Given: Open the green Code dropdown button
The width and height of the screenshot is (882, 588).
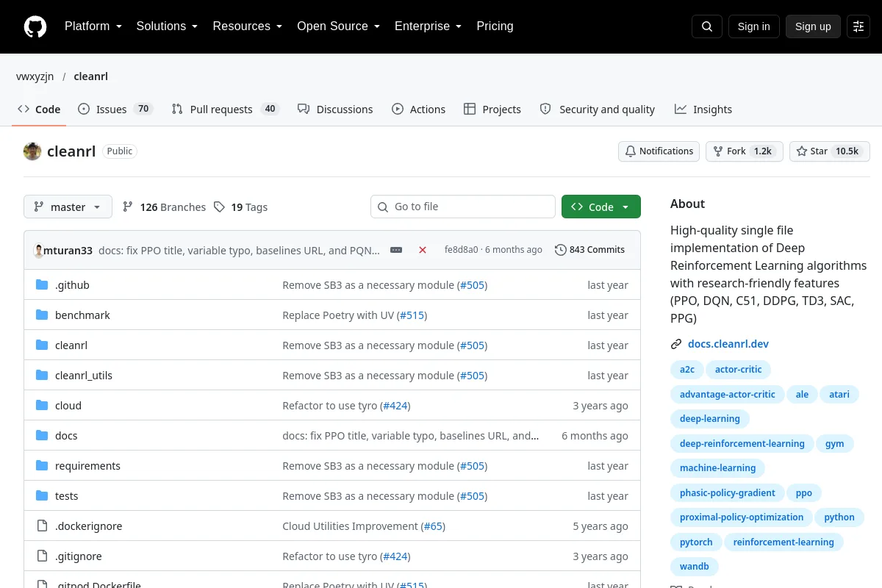Looking at the screenshot, I should 601,207.
